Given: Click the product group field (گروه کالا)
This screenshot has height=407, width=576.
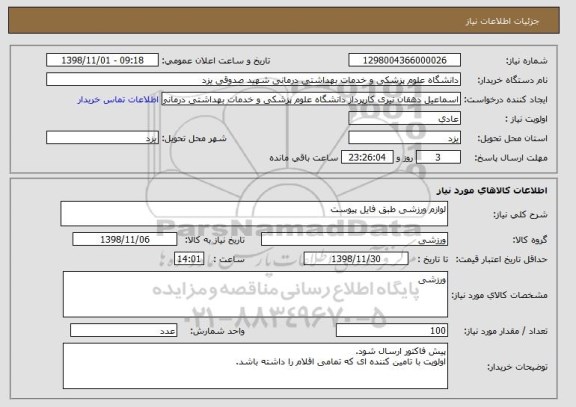Looking at the screenshot, I should coord(354,239).
